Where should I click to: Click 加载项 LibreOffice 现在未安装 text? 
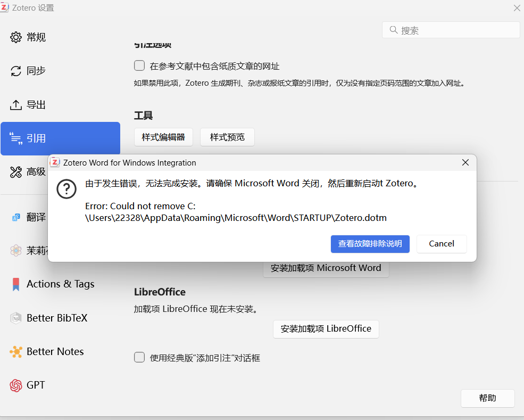click(197, 309)
